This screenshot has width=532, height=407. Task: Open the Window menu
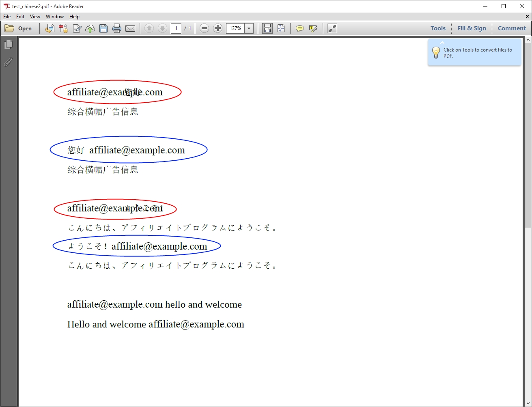pos(54,17)
